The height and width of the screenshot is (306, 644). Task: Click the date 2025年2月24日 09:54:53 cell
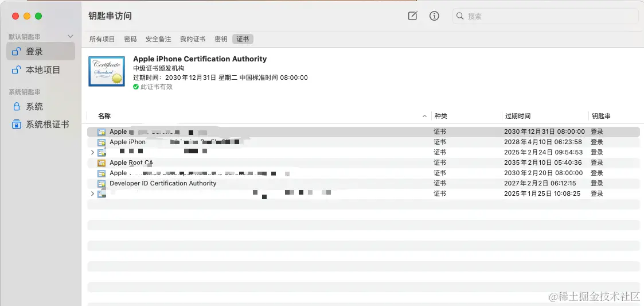pyautogui.click(x=544, y=152)
